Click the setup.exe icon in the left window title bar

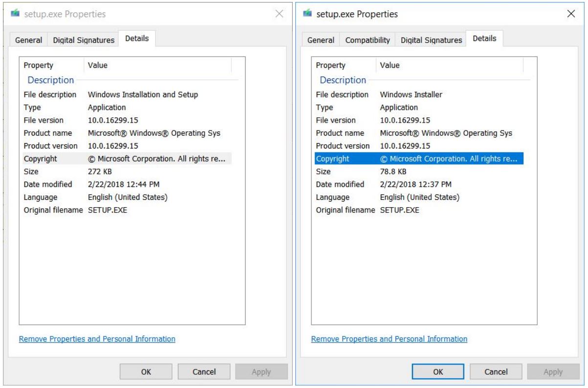15,15
